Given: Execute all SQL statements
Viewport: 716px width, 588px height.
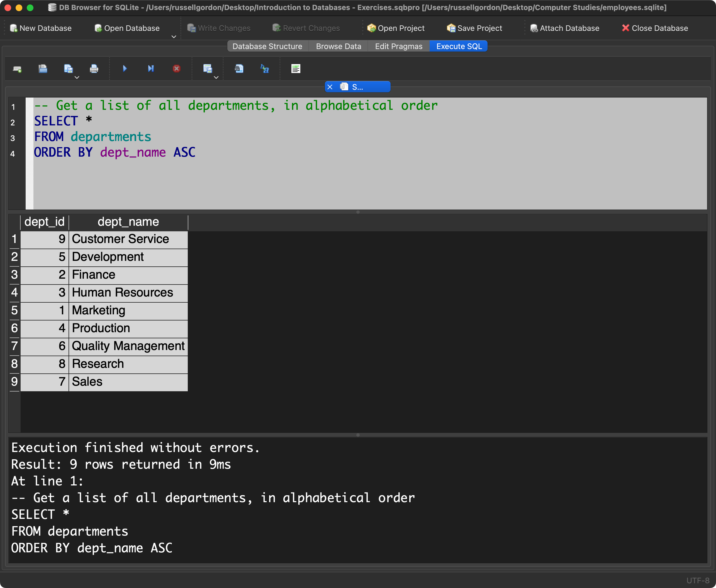Looking at the screenshot, I should click(x=124, y=69).
